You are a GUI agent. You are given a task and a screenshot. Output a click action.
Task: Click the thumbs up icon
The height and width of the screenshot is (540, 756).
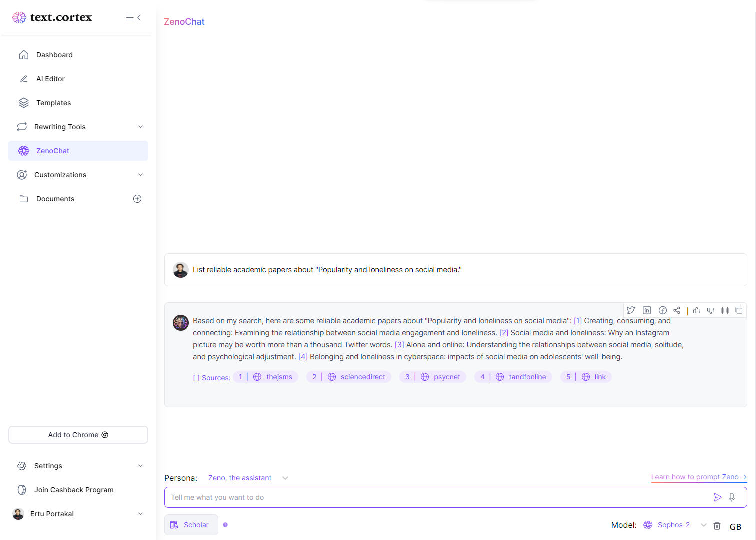(x=697, y=310)
